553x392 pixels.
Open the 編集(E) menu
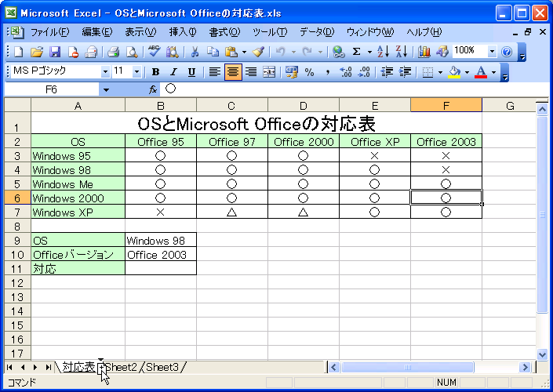(x=97, y=32)
